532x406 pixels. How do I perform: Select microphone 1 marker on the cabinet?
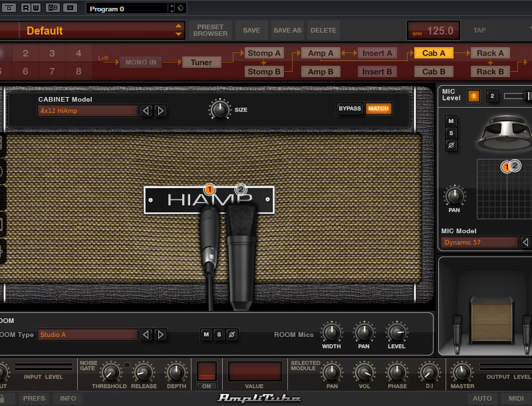tap(209, 189)
